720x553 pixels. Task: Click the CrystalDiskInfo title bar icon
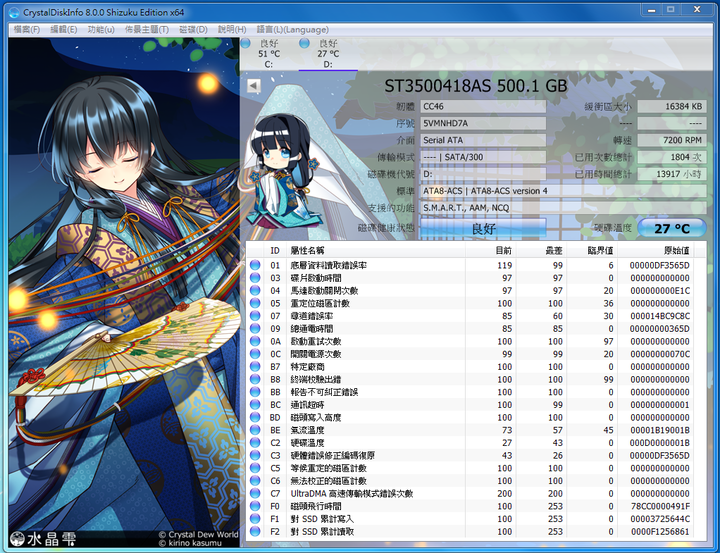[x=14, y=12]
